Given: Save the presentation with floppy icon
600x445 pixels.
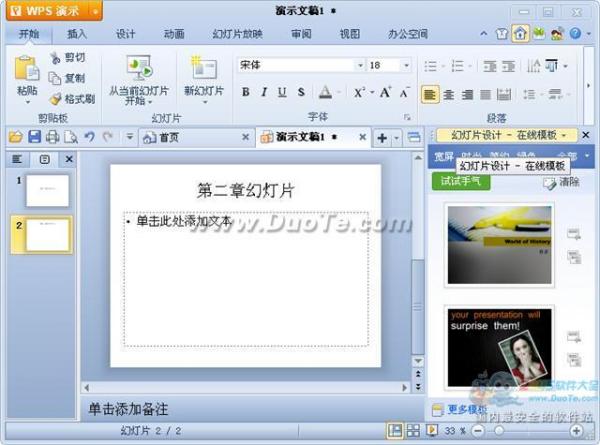Looking at the screenshot, I should click(x=34, y=137).
